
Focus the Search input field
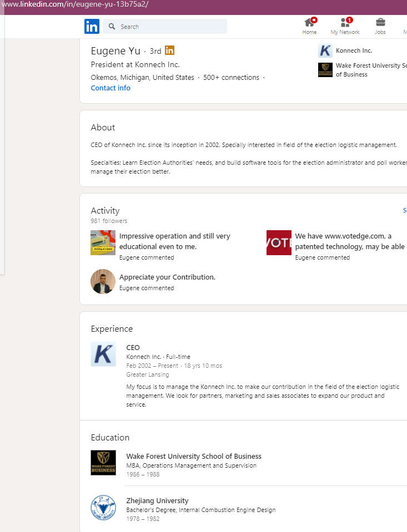click(165, 27)
